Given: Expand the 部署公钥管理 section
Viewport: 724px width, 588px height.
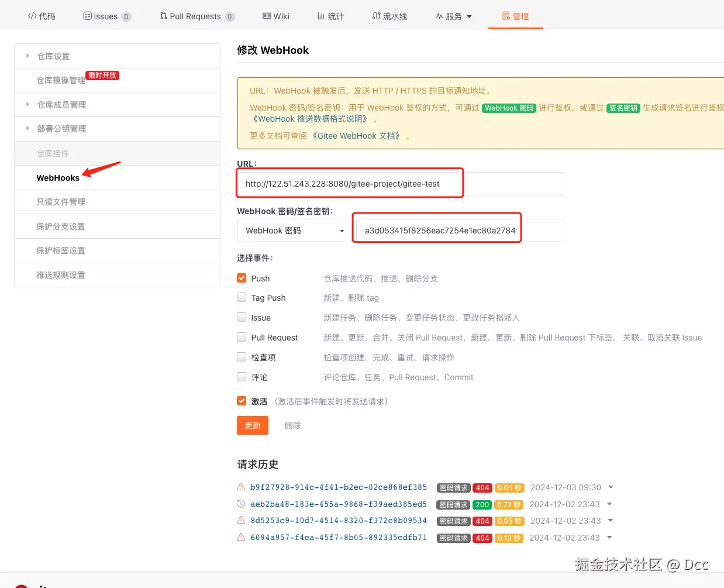Looking at the screenshot, I should [x=117, y=129].
